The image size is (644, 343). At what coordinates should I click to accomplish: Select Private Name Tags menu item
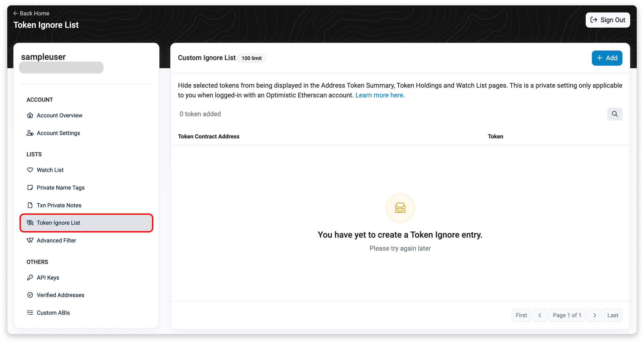click(61, 188)
